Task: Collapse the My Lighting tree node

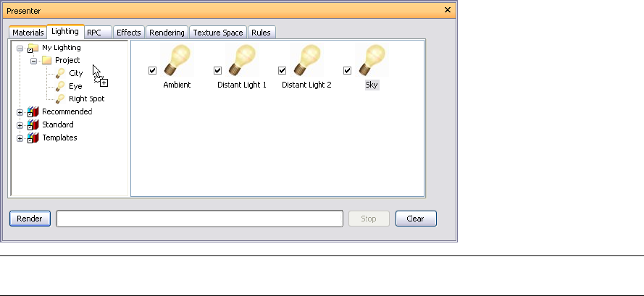Action: [20, 48]
